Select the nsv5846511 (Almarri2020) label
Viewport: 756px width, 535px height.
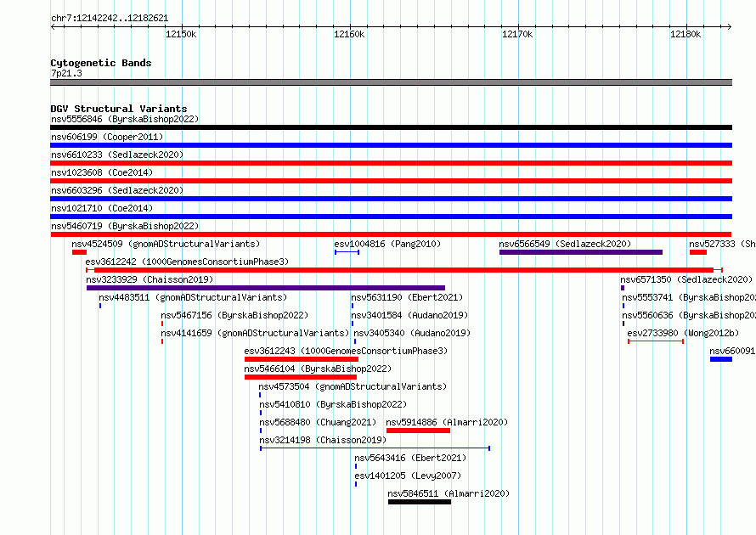tap(449, 493)
